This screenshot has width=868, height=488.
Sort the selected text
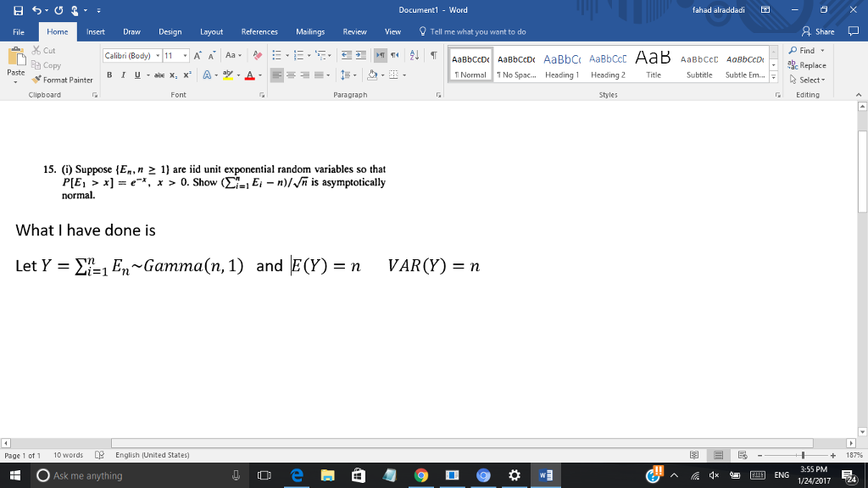coord(414,54)
